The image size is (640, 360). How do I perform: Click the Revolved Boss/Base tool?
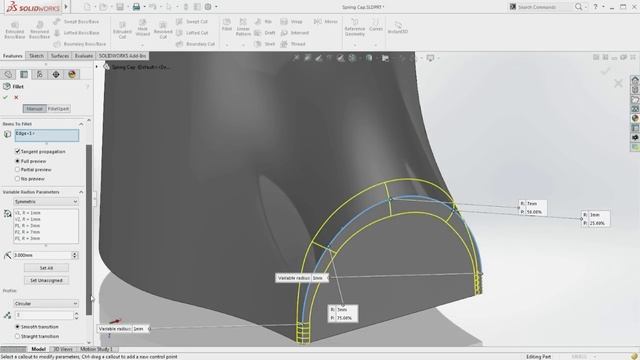39,30
